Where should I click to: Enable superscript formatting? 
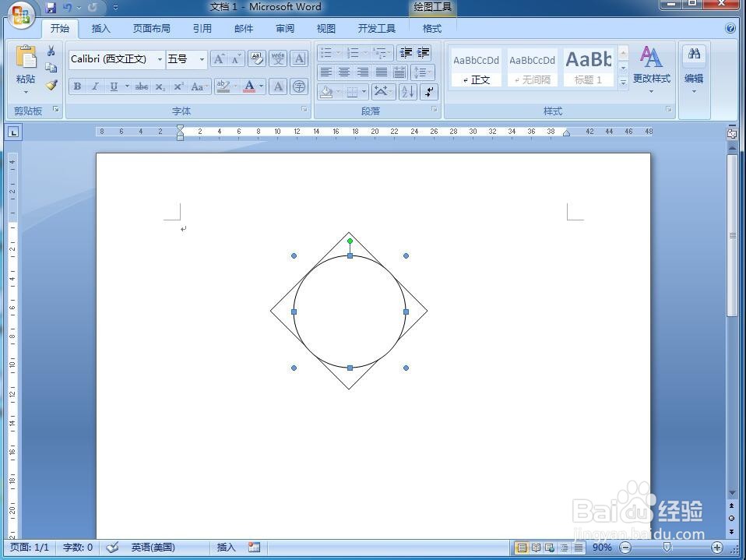coord(179,86)
